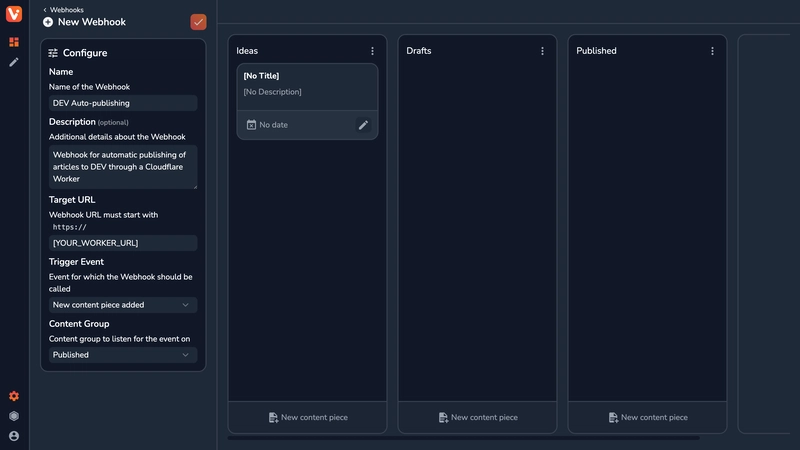The height and width of the screenshot is (450, 800).
Task: Click the calendar icon on the card
Action: pos(251,125)
